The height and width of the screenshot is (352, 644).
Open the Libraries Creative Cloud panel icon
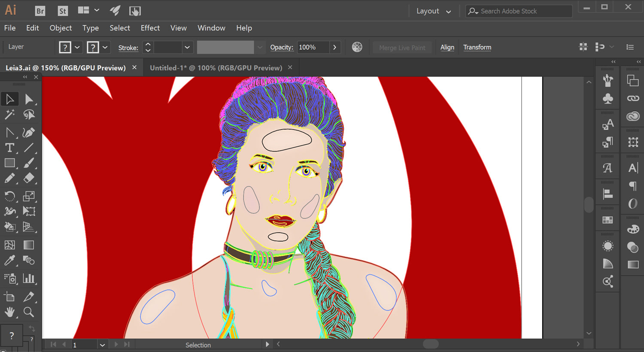tap(633, 116)
